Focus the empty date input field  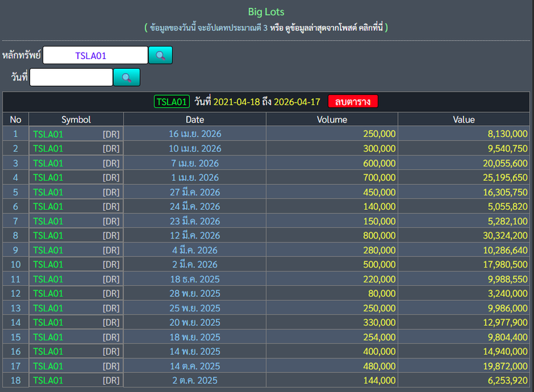[x=71, y=77]
